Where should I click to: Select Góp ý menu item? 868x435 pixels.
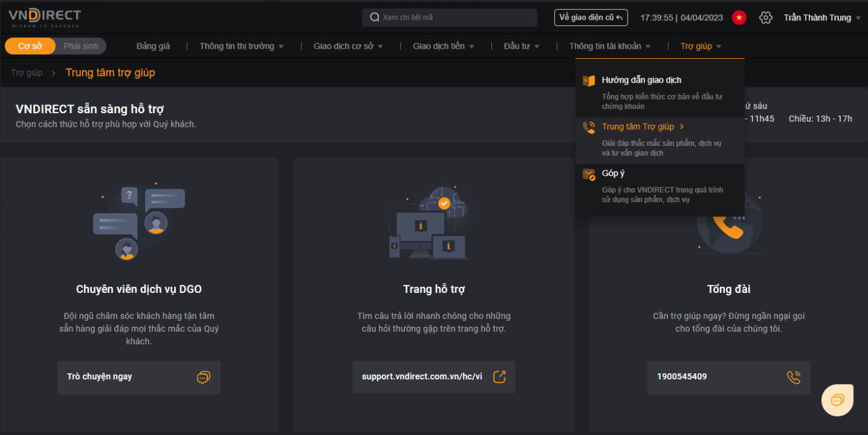(660, 187)
